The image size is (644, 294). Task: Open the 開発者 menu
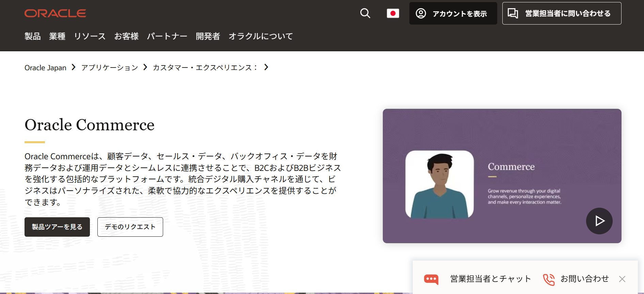[x=208, y=36]
